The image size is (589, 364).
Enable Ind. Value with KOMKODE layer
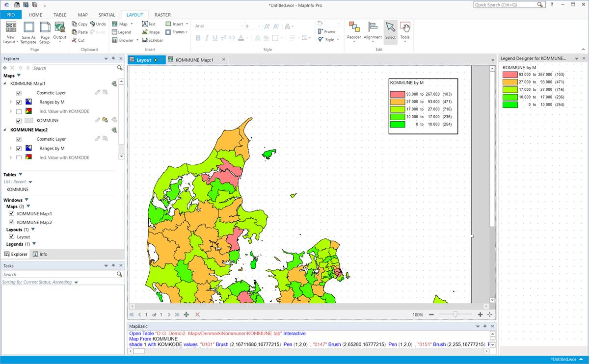click(x=19, y=111)
